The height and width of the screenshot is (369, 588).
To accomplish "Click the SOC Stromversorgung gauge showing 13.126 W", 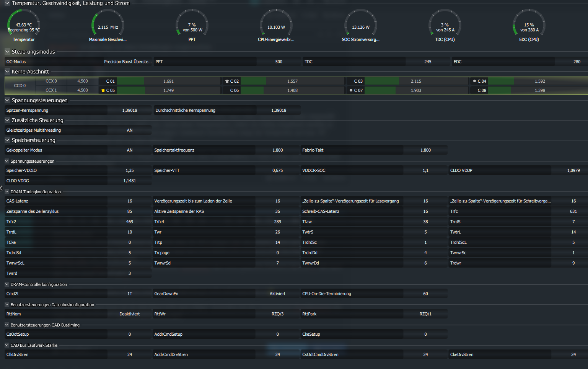I will tap(361, 25).
